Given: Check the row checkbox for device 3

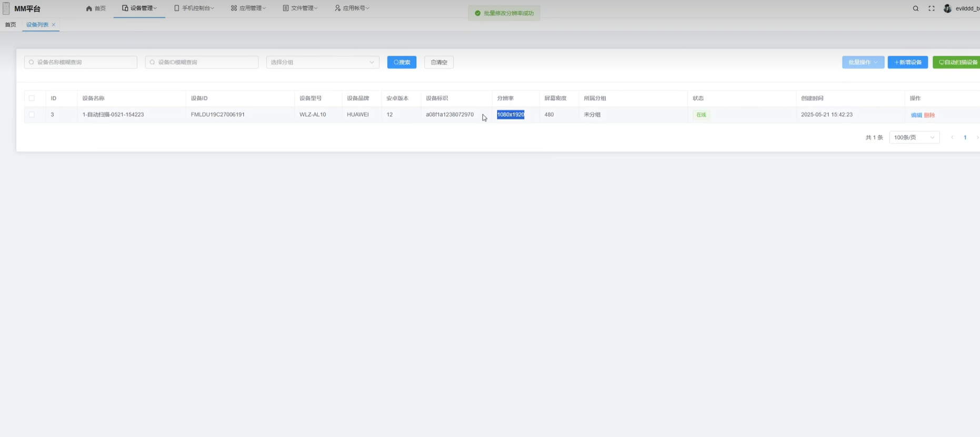Looking at the screenshot, I should click(x=32, y=115).
